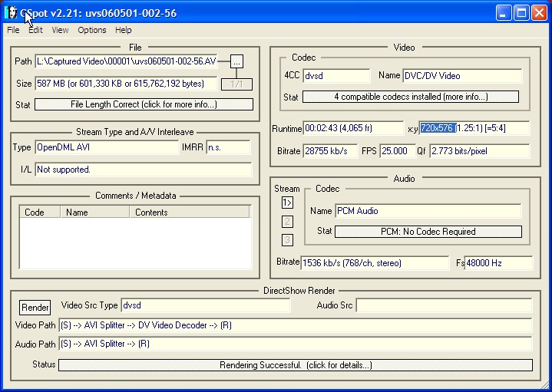
Task: Click the empty Comments / Metadata list area
Action: pos(136,243)
